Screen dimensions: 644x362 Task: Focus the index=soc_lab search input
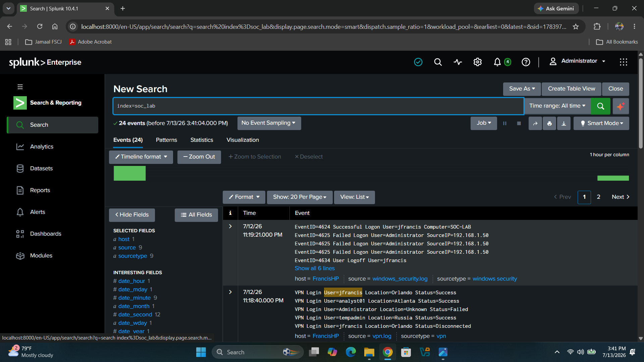click(x=318, y=106)
